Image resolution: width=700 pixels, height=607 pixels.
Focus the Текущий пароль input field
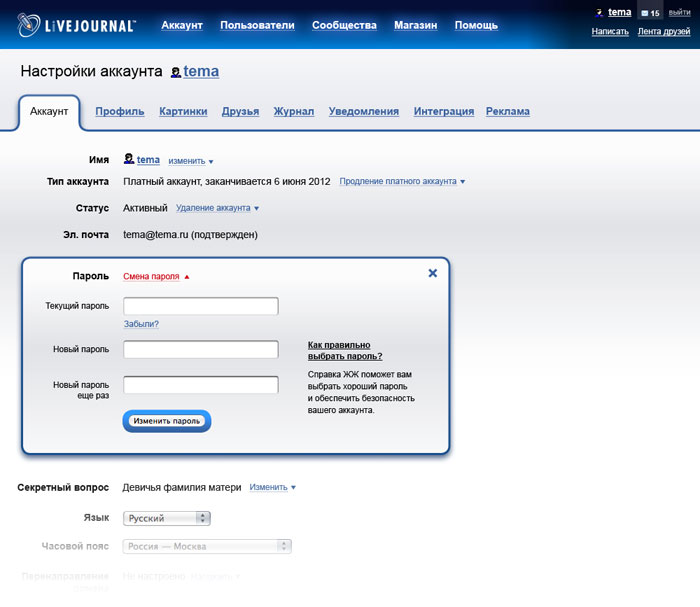[x=201, y=306]
